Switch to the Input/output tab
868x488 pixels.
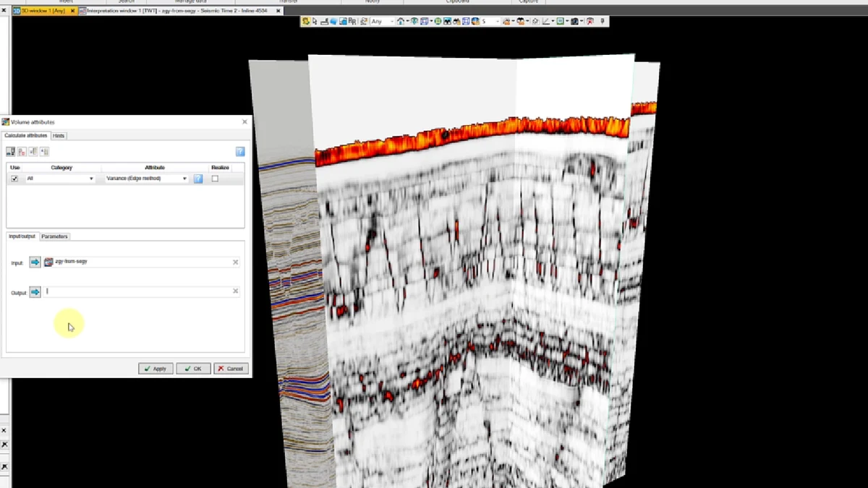(22, 236)
